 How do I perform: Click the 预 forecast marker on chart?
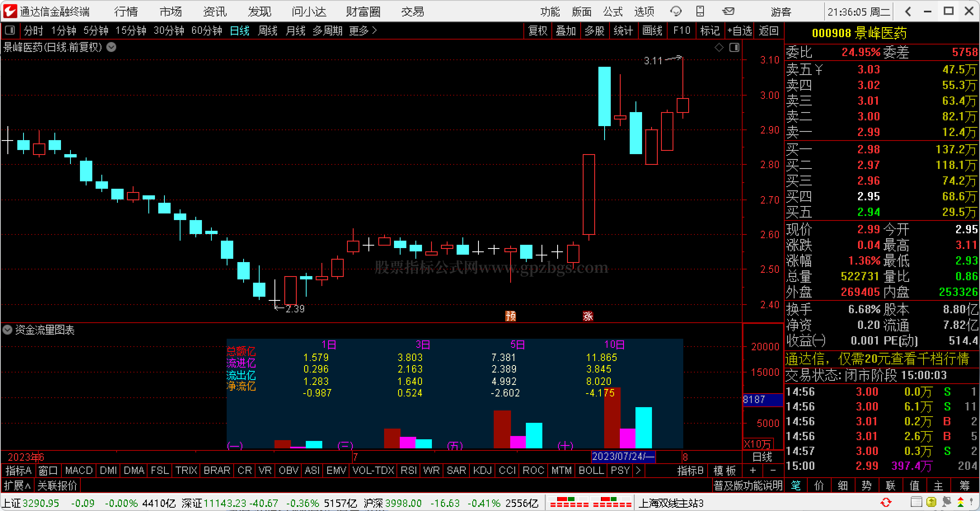point(511,316)
